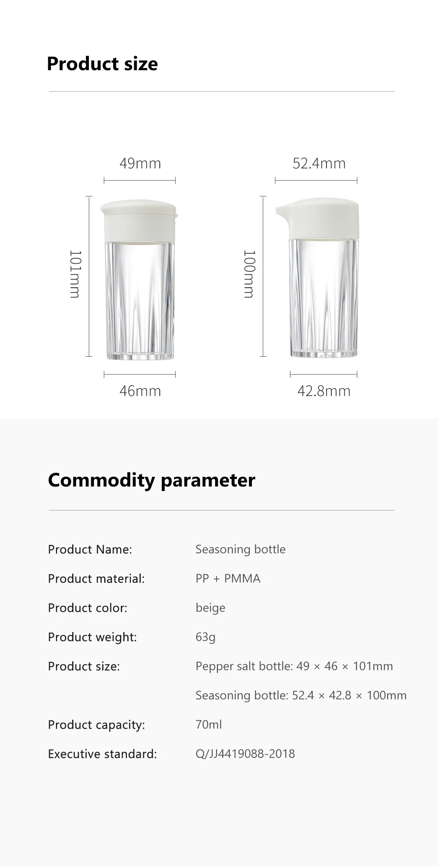This screenshot has width=438, height=868.
Task: Select the PP + PMMA material value
Action: (228, 579)
